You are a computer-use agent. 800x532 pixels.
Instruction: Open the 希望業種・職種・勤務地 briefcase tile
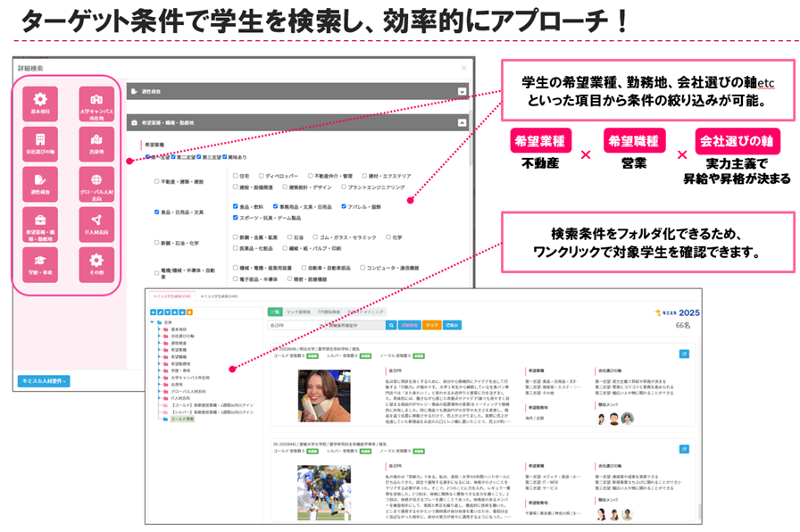click(40, 225)
